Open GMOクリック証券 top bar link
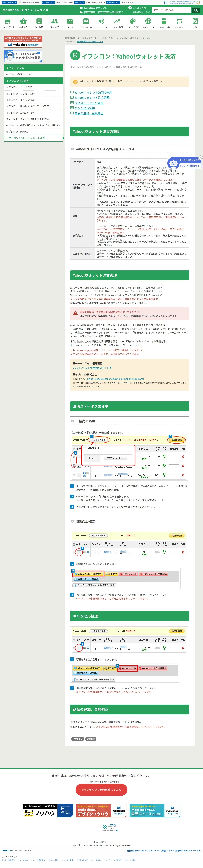The image size is (203, 868). (65, 2)
